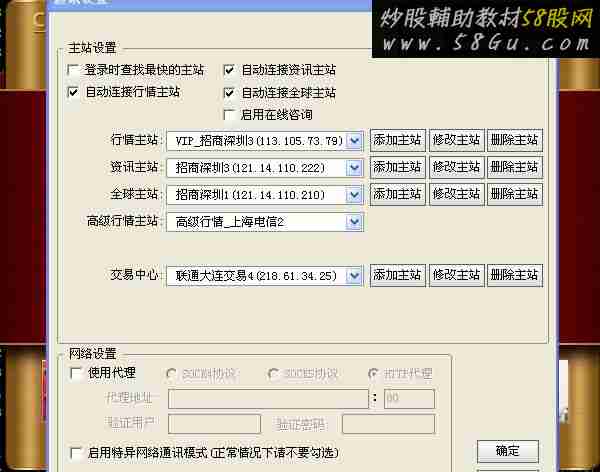Click 修改主站 in the 资讯主站 row
The height and width of the screenshot is (472, 600).
456,167
